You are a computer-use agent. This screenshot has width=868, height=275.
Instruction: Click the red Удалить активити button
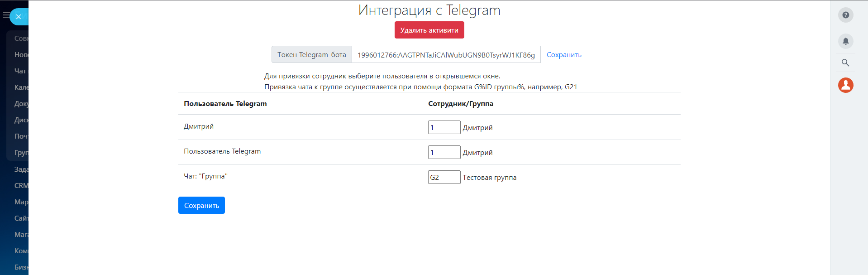(x=429, y=30)
